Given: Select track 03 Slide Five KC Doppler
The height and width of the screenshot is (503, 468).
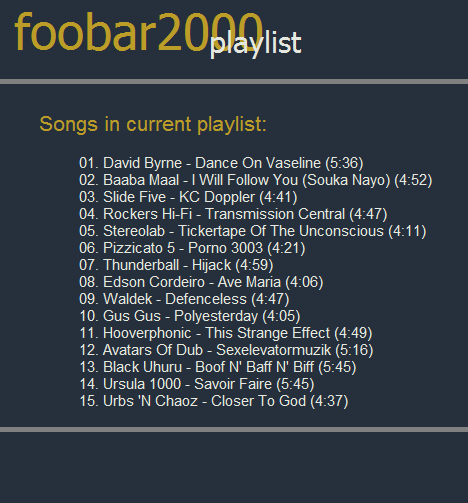Looking at the screenshot, I should click(188, 197).
